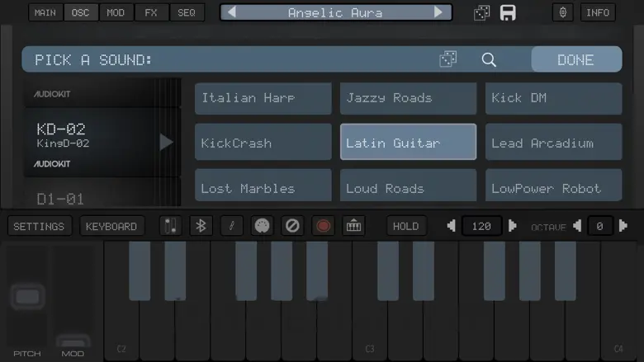Increase tempo with right arrow
This screenshot has height=362, width=644.
coord(512,226)
